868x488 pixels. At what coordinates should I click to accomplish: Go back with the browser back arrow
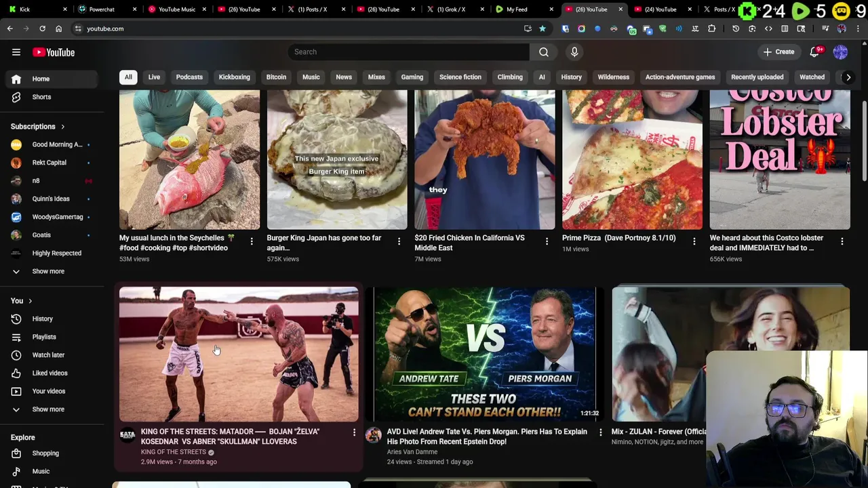tap(10, 28)
